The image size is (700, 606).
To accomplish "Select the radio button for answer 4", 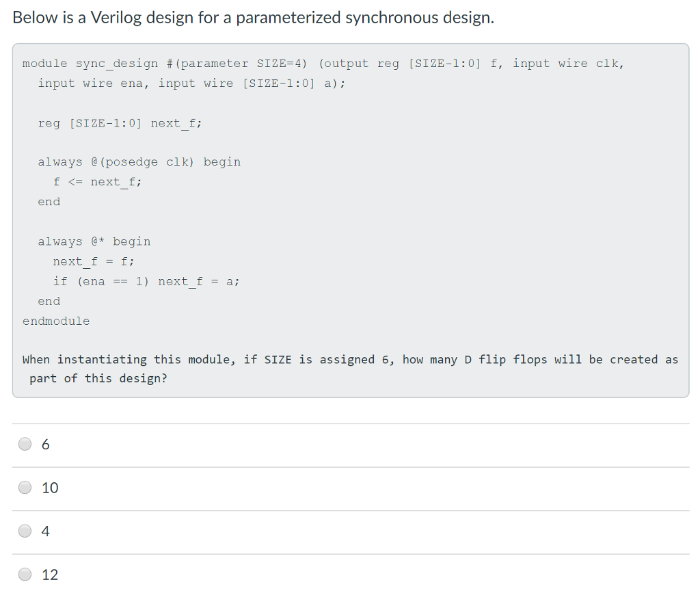I will click(25, 531).
